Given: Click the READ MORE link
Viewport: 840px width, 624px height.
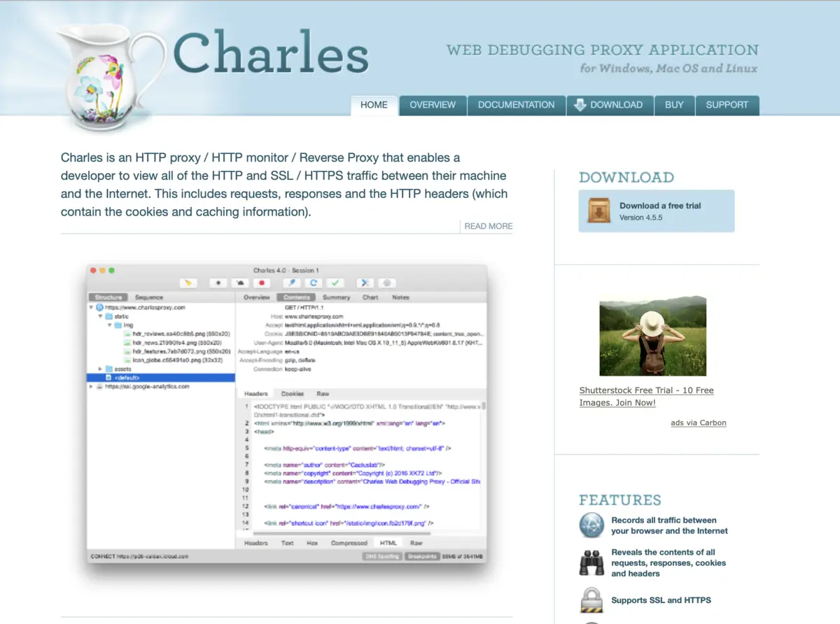Looking at the screenshot, I should pos(489,226).
